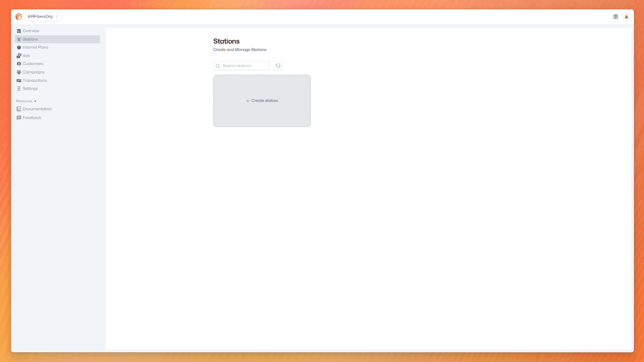Click the Overview sidebar icon
This screenshot has width=644, height=362.
point(19,31)
